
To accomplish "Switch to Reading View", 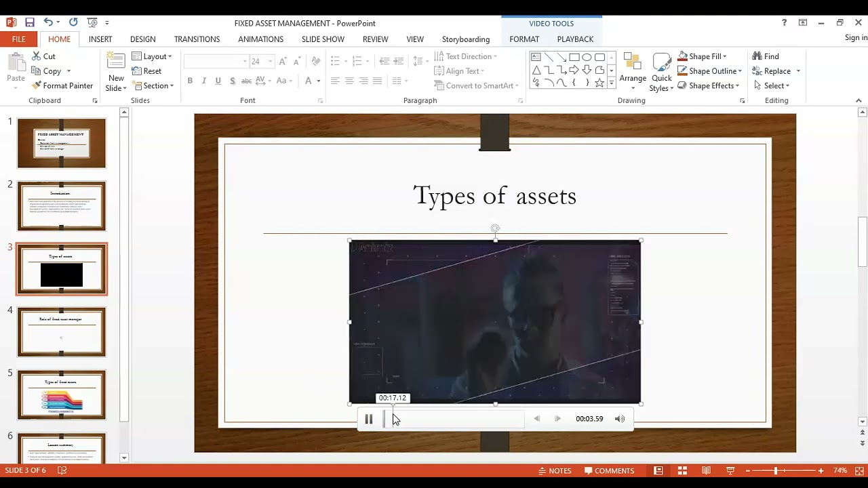I will click(706, 470).
